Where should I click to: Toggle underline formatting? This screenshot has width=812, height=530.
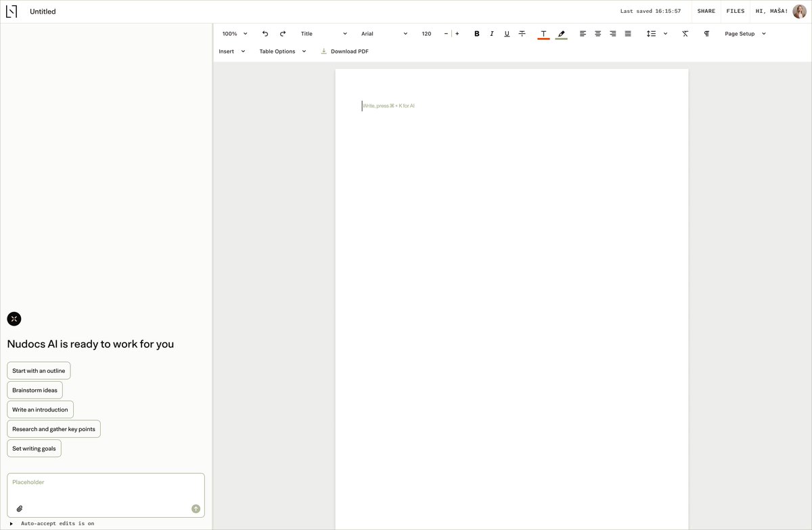point(507,34)
